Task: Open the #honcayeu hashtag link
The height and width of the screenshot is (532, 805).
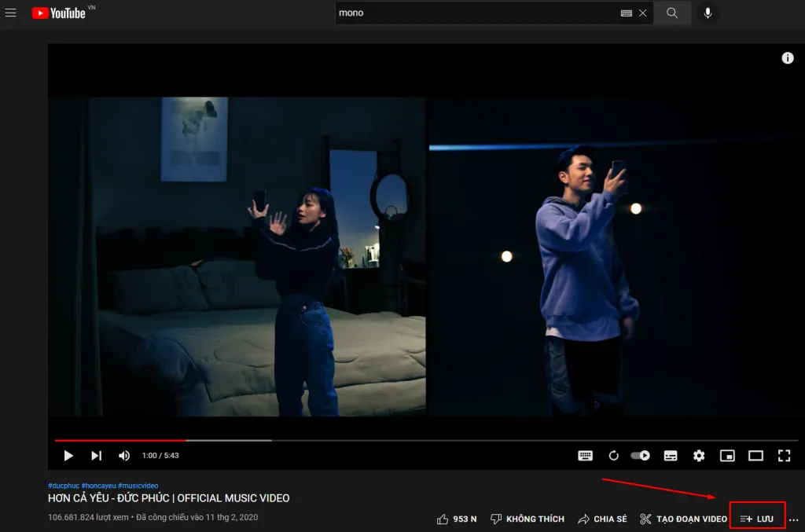Action: [x=98, y=486]
